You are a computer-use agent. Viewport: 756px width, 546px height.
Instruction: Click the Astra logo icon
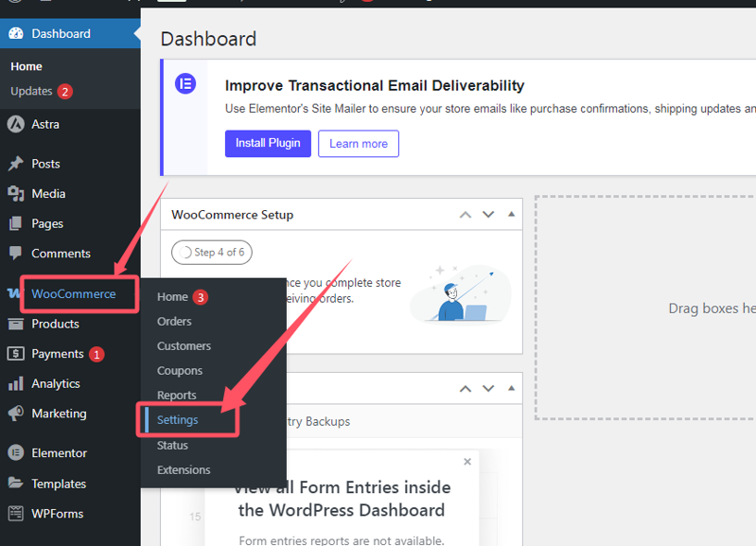tap(16, 124)
